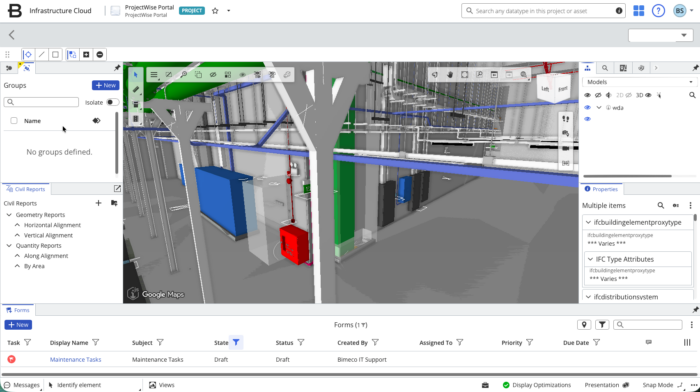Click the view cube's Front face

pyautogui.click(x=562, y=89)
